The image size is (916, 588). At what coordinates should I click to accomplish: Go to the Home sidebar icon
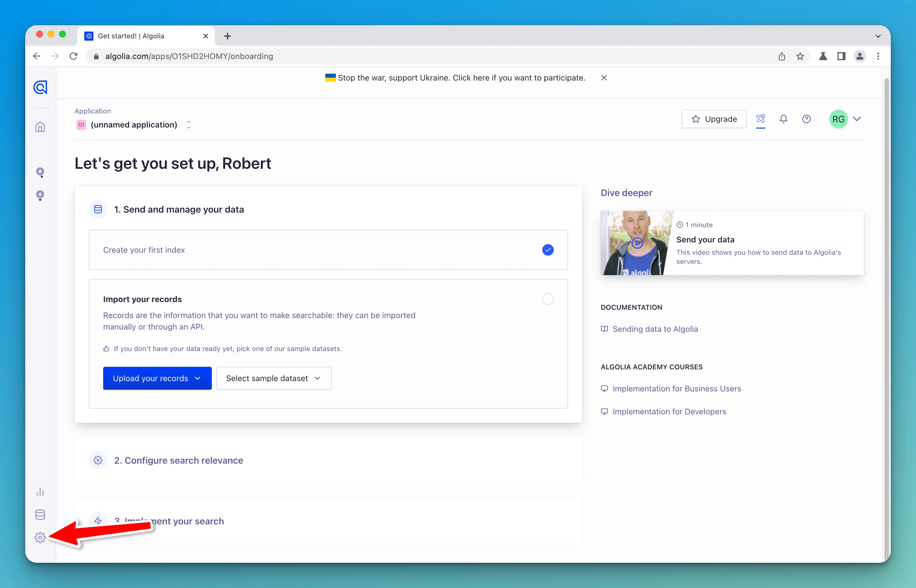pyautogui.click(x=40, y=127)
